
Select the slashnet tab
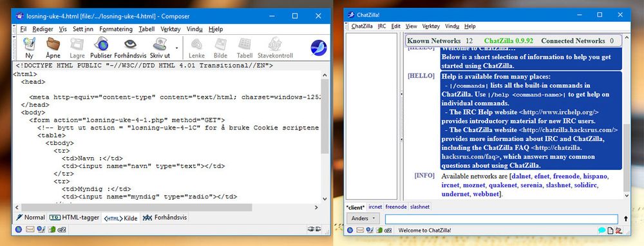tap(420, 207)
